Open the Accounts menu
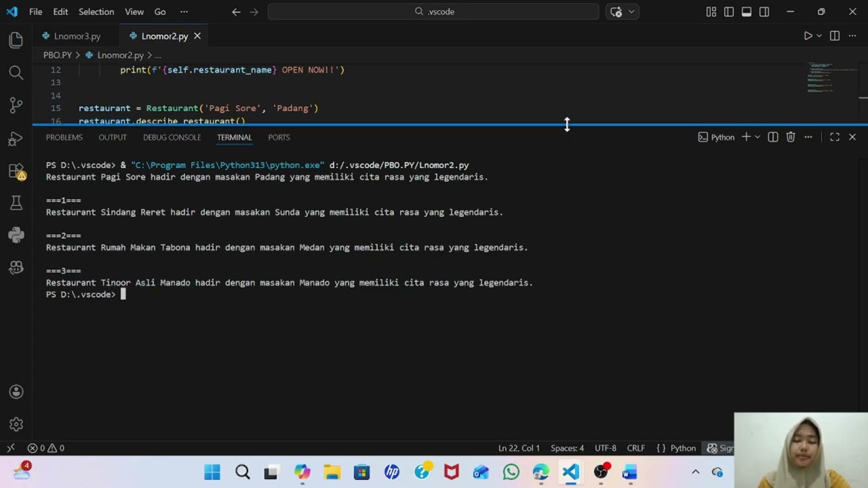 [16, 392]
